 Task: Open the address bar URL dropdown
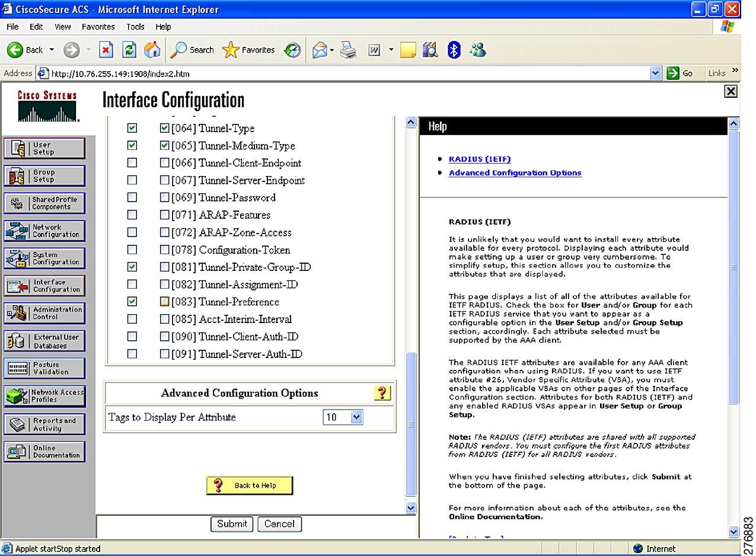point(655,74)
